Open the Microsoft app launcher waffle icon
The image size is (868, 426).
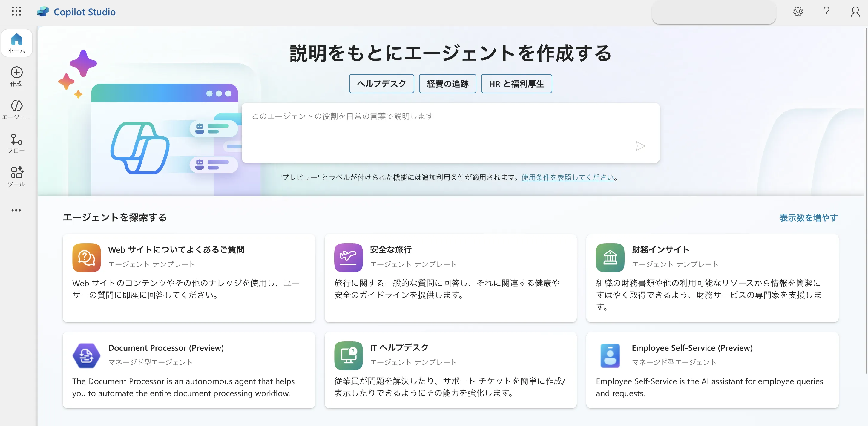(16, 12)
